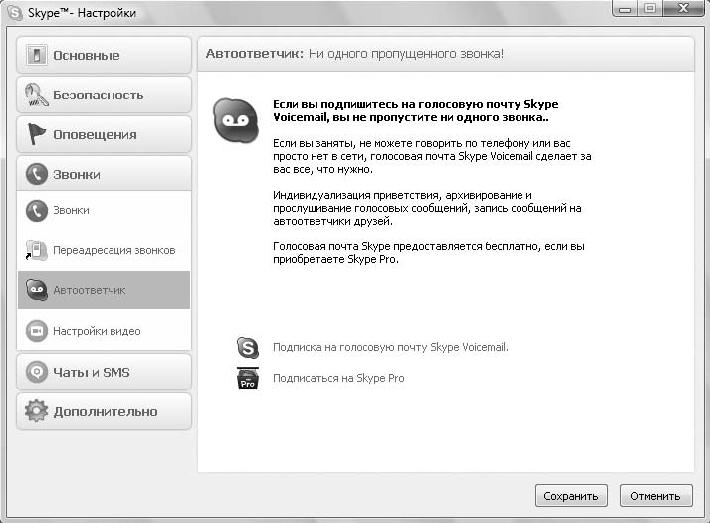Viewport: 710px width, 523px height.
Task: Follow the Подписаться на Skype Pro link
Action: 338,379
